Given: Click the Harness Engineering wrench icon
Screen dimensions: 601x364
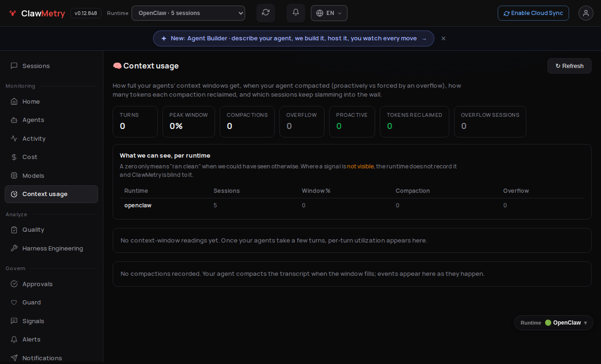Looking at the screenshot, I should (14, 248).
